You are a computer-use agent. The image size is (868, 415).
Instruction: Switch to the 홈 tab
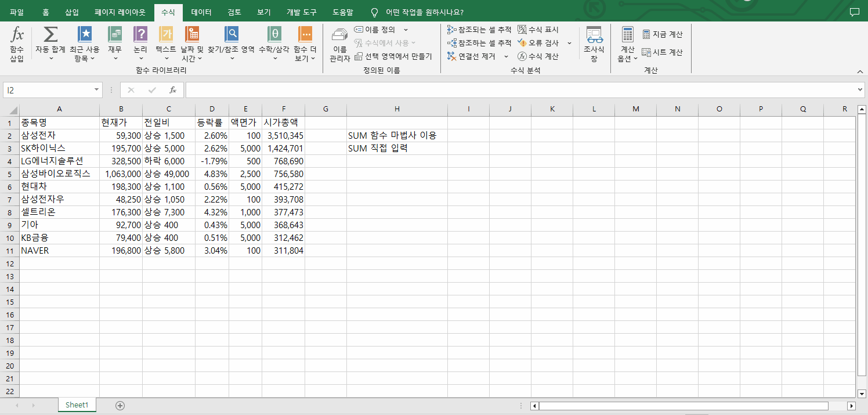pos(46,12)
